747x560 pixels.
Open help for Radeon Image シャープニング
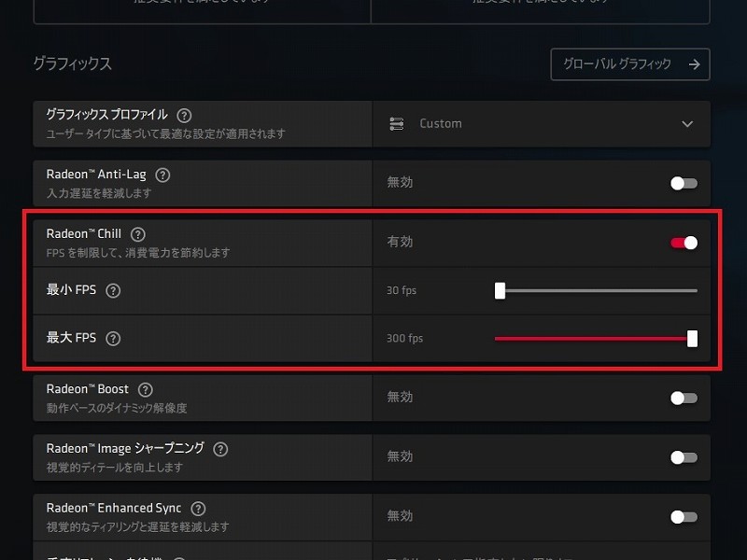(x=220, y=449)
